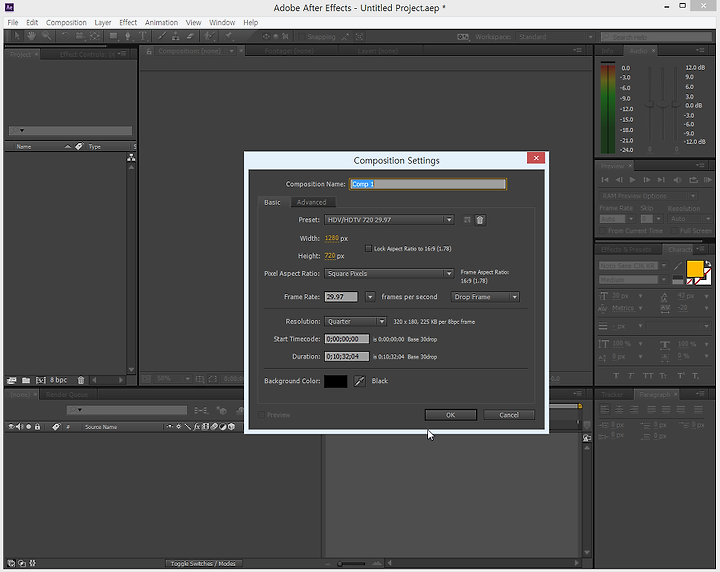The height and width of the screenshot is (572, 720).
Task: Jump to first frame in Preview panel
Action: [605, 180]
